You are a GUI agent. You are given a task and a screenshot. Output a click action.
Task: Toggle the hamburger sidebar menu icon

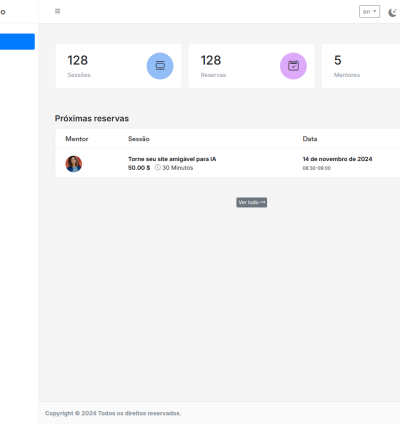point(57,11)
